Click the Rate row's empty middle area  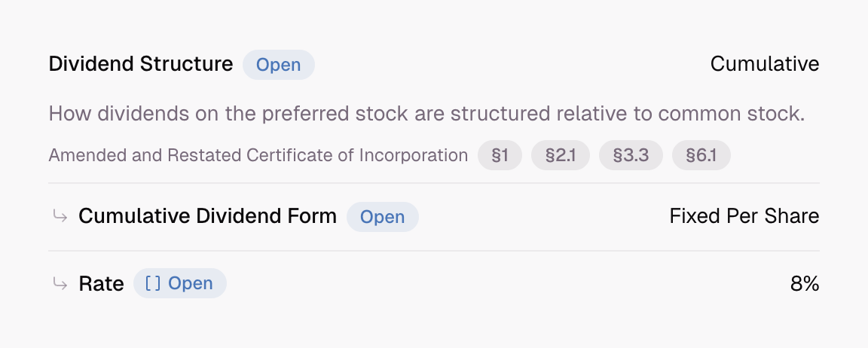click(508, 283)
